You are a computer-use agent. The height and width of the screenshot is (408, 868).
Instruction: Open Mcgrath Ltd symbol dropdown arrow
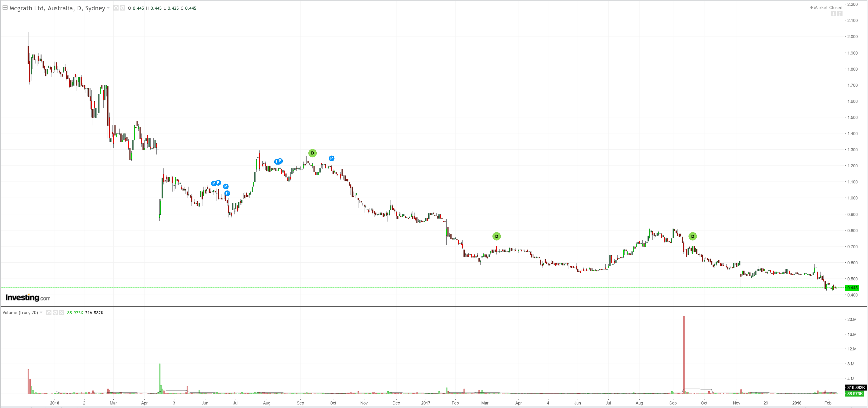[108, 8]
